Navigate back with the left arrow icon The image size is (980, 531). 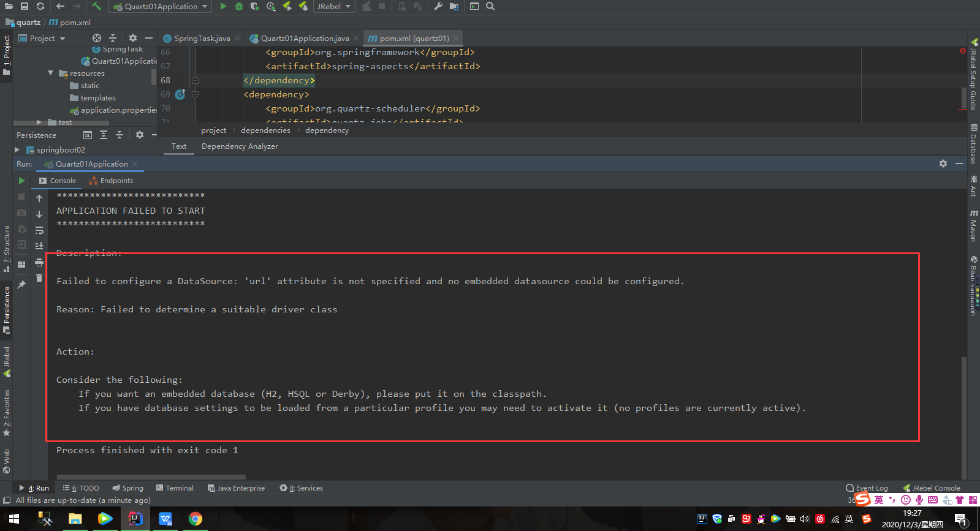[60, 6]
